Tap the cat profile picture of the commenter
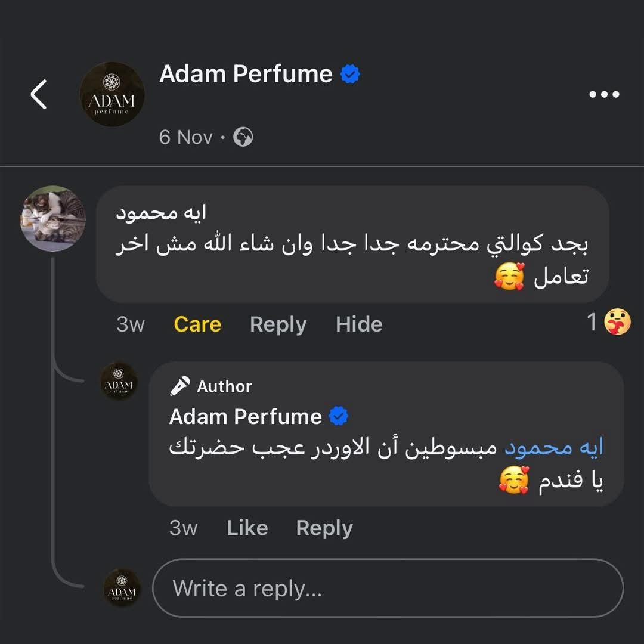This screenshot has height=644, width=644. [x=54, y=218]
